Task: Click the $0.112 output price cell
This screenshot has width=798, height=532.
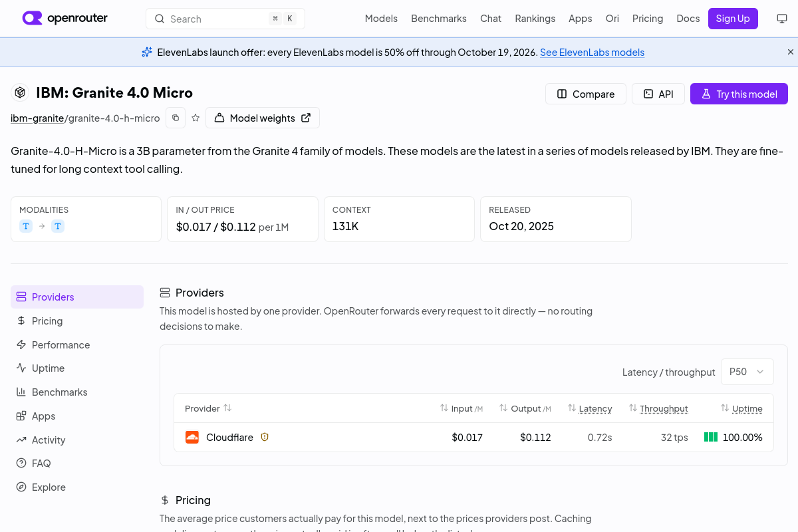Action: [x=535, y=438]
